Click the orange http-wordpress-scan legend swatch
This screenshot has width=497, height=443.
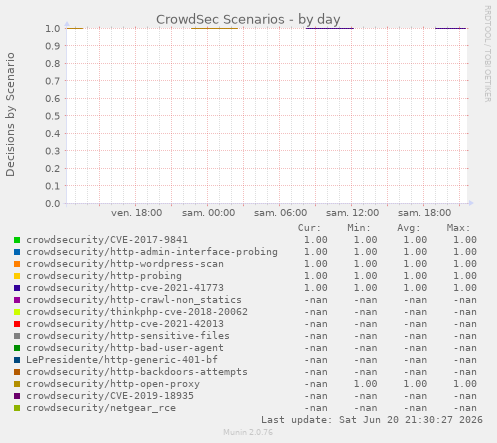(17, 264)
